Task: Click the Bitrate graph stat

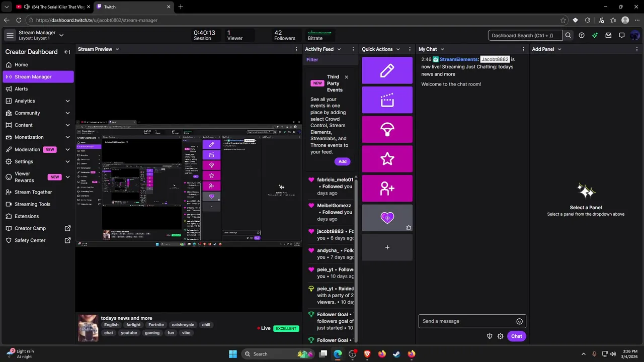Action: coord(319,35)
